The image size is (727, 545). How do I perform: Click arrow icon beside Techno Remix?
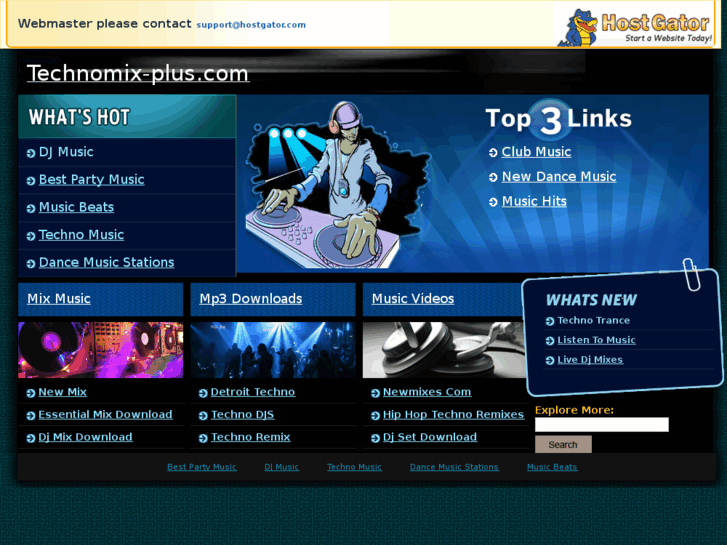click(203, 438)
